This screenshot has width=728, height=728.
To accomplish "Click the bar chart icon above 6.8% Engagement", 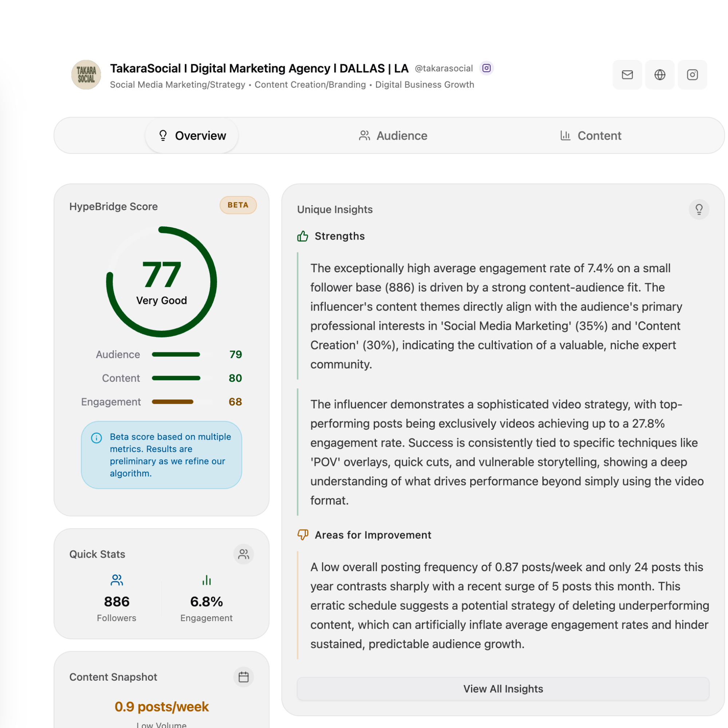I will 206,580.
